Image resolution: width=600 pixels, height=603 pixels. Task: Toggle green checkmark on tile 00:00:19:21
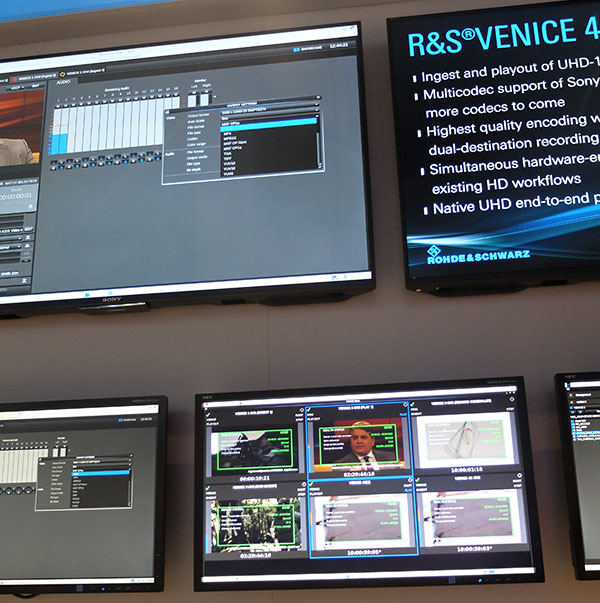(x=208, y=415)
